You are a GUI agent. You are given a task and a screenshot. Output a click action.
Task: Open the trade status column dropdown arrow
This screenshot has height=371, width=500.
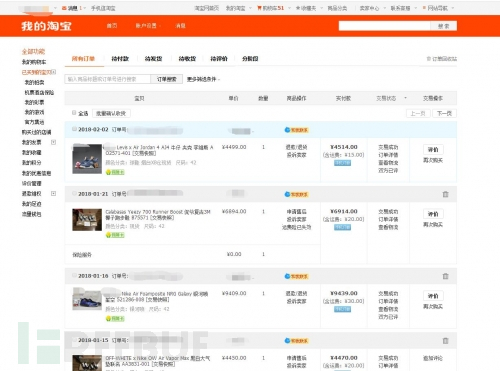click(405, 98)
